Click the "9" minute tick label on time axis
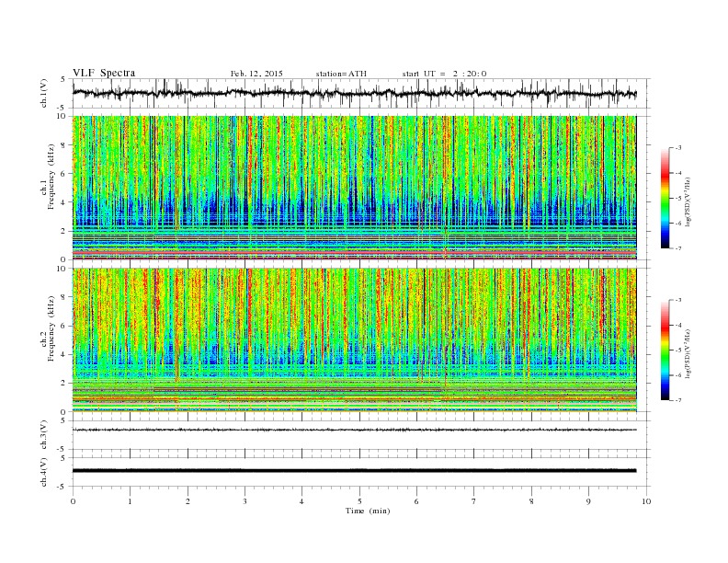The image size is (728, 563). click(x=588, y=501)
